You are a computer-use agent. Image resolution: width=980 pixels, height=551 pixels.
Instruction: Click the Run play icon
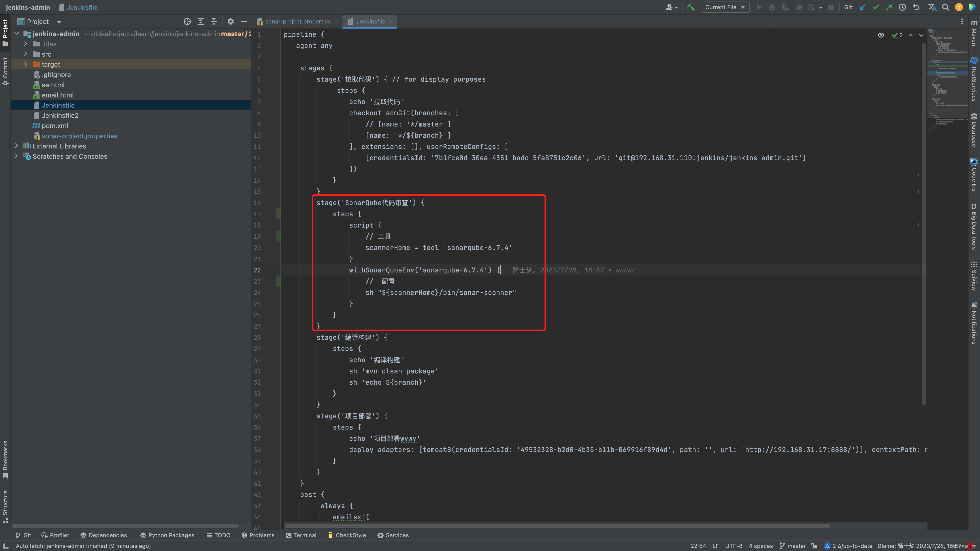point(759,7)
